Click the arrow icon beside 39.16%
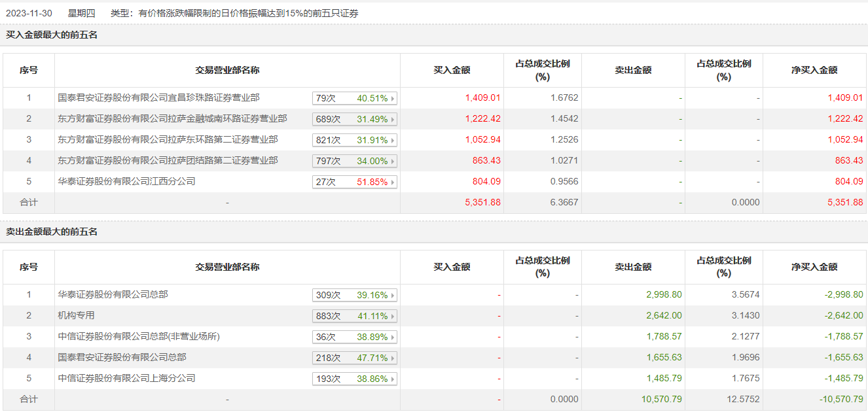 coord(393,296)
